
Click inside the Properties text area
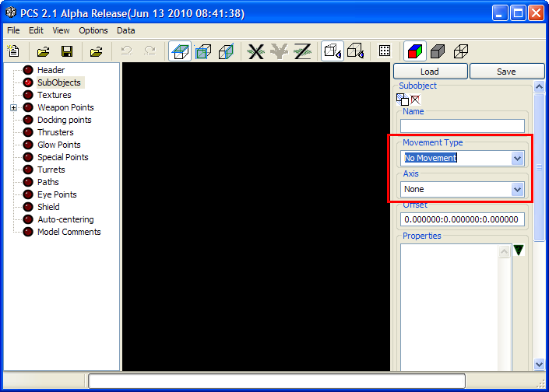point(449,307)
